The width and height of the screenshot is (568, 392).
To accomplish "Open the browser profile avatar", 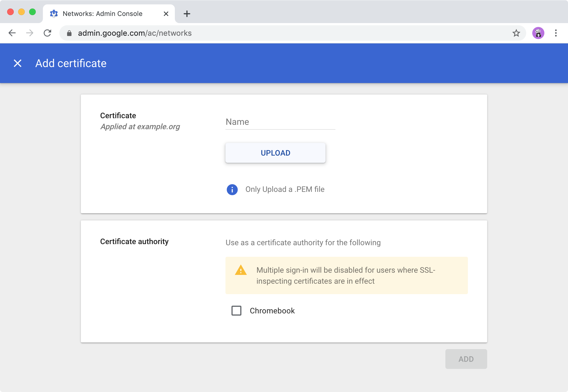I will 538,33.
